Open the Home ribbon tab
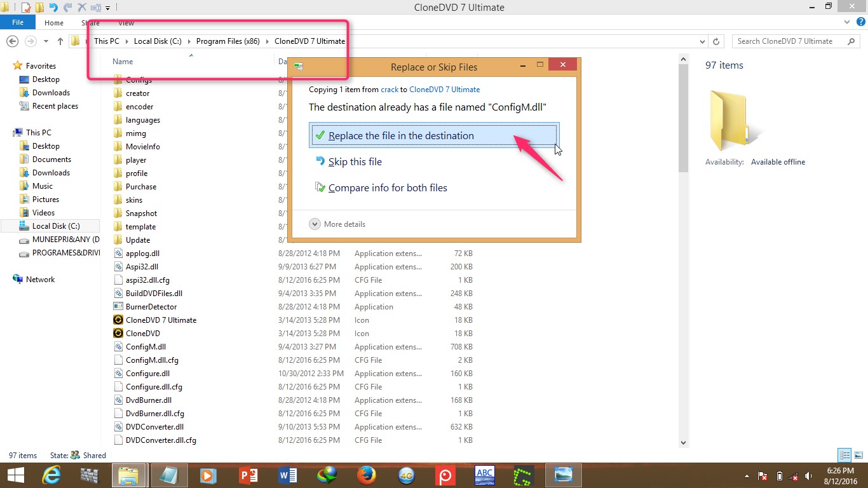This screenshot has width=868, height=488. (54, 23)
